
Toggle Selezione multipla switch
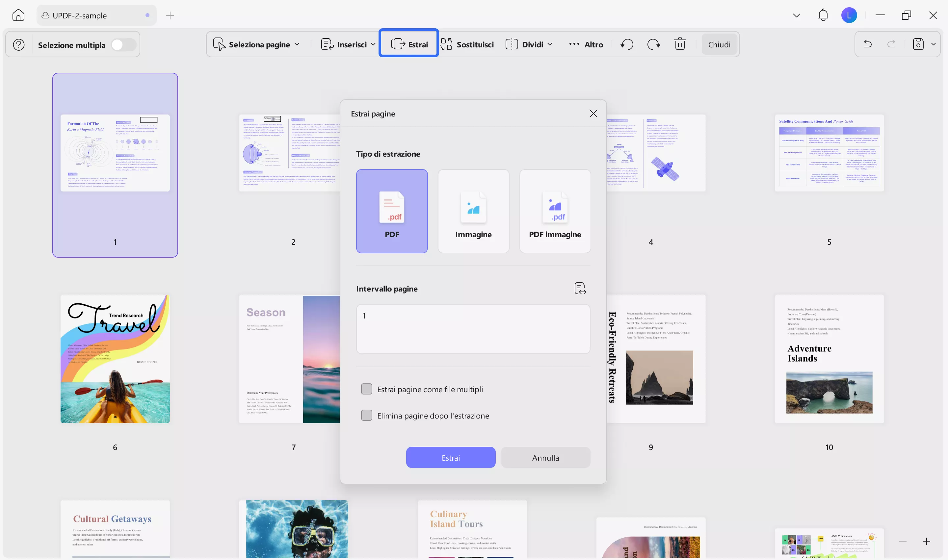[123, 45]
